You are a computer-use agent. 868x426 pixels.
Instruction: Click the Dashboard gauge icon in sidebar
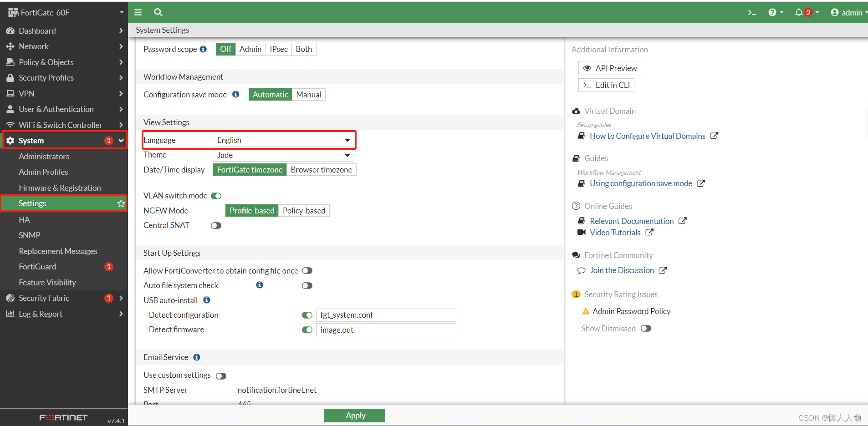tap(10, 31)
